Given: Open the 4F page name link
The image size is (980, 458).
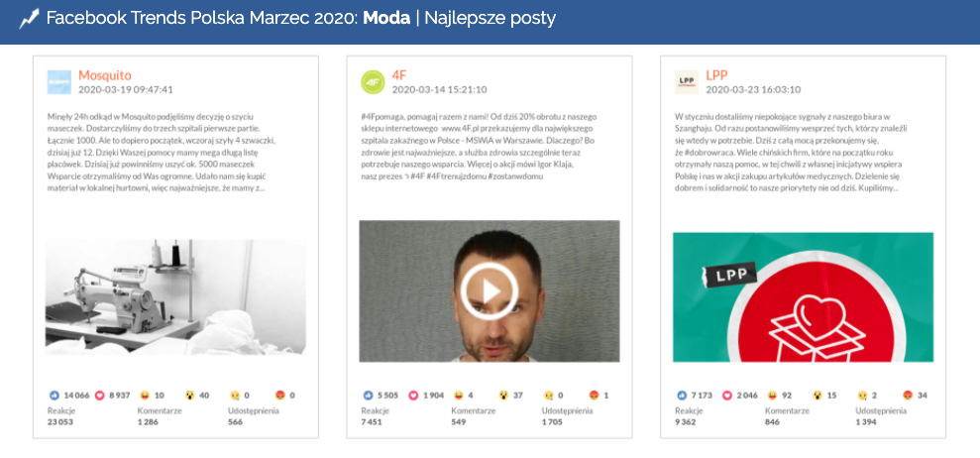Looking at the screenshot, I should [399, 74].
